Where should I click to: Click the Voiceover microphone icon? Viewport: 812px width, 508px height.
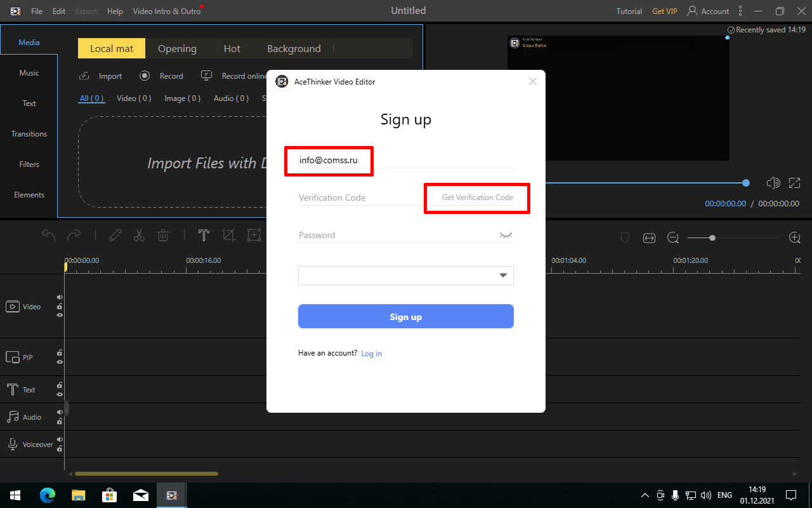pos(12,444)
